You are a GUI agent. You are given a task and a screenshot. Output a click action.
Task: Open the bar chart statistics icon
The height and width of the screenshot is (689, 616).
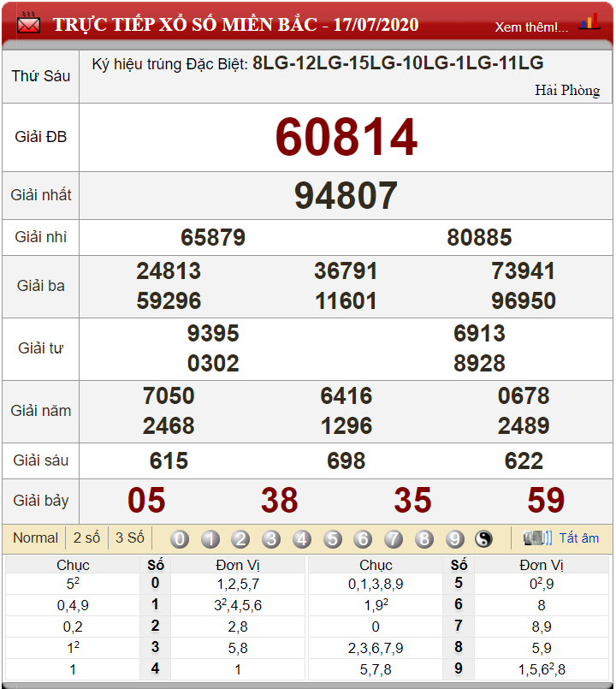pyautogui.click(x=589, y=21)
